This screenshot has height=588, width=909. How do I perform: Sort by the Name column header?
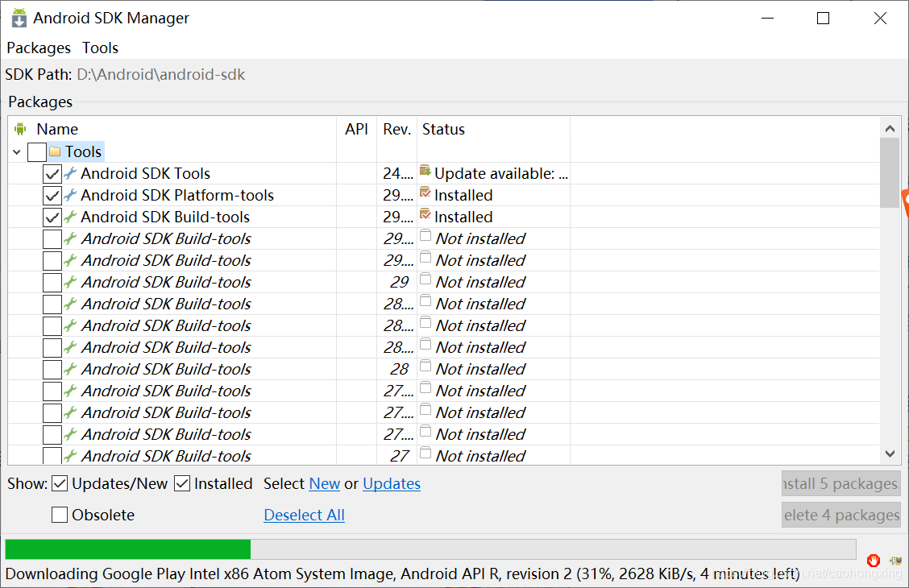[57, 129]
